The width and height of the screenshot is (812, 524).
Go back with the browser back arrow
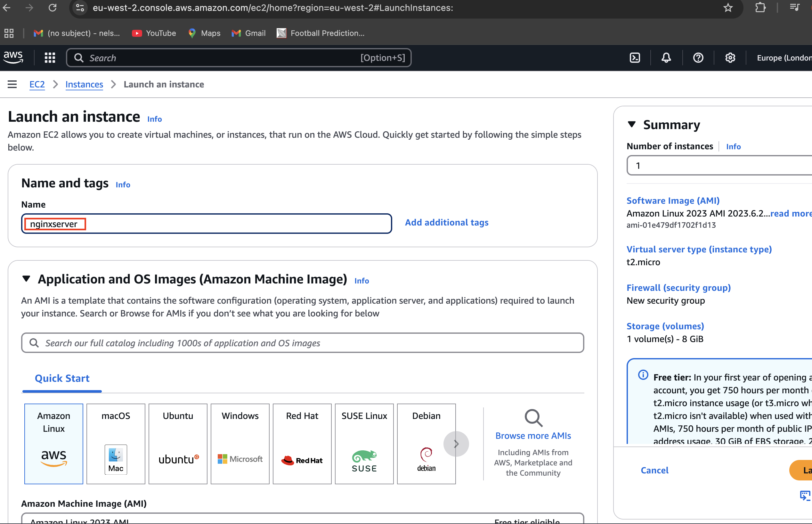point(7,7)
